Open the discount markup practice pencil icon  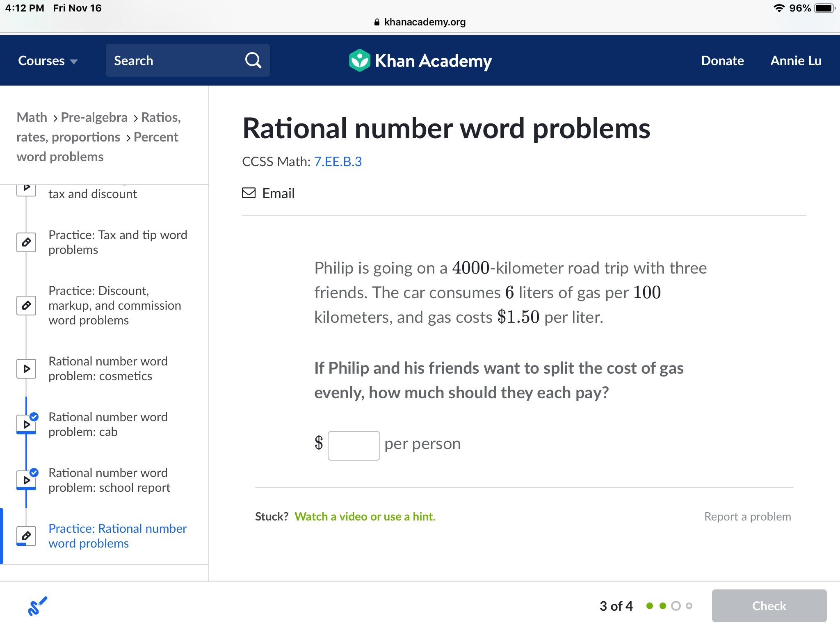tap(26, 305)
